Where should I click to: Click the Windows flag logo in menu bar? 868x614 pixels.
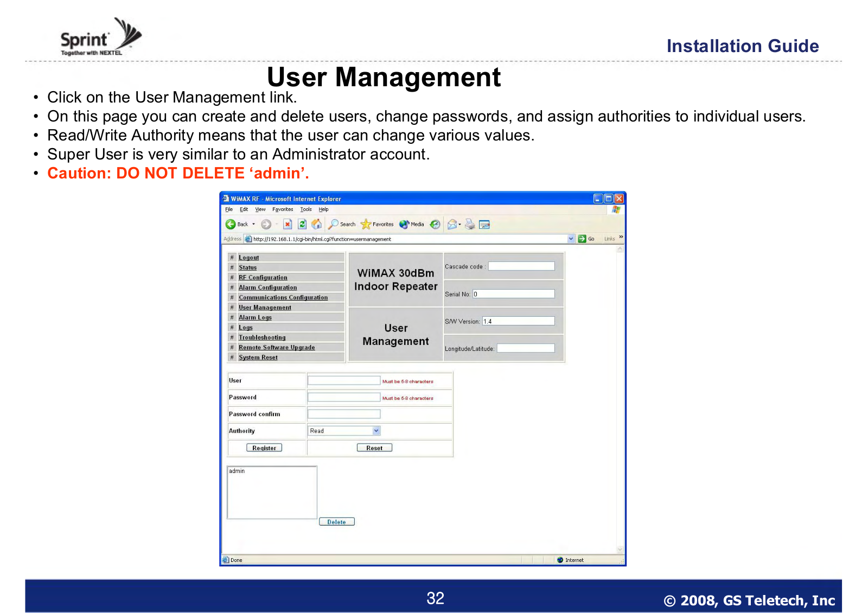pos(616,209)
